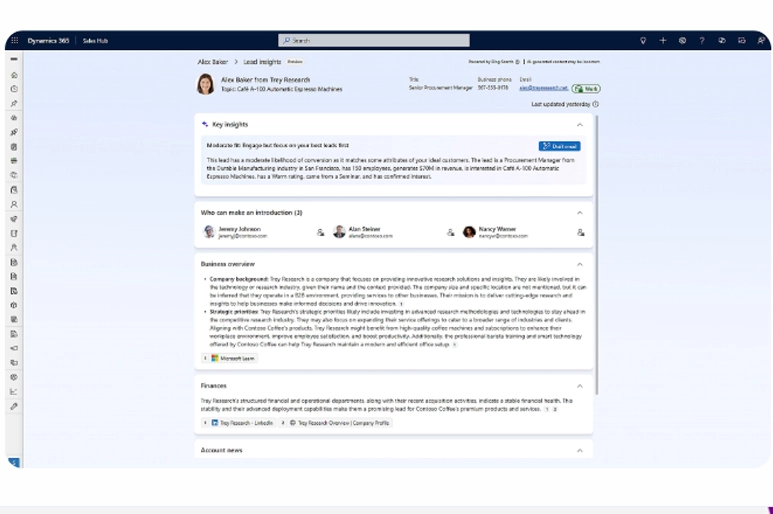Viewport: 773px width, 514px height.
Task: Click Jeremy Johnson's name
Action: (240, 229)
